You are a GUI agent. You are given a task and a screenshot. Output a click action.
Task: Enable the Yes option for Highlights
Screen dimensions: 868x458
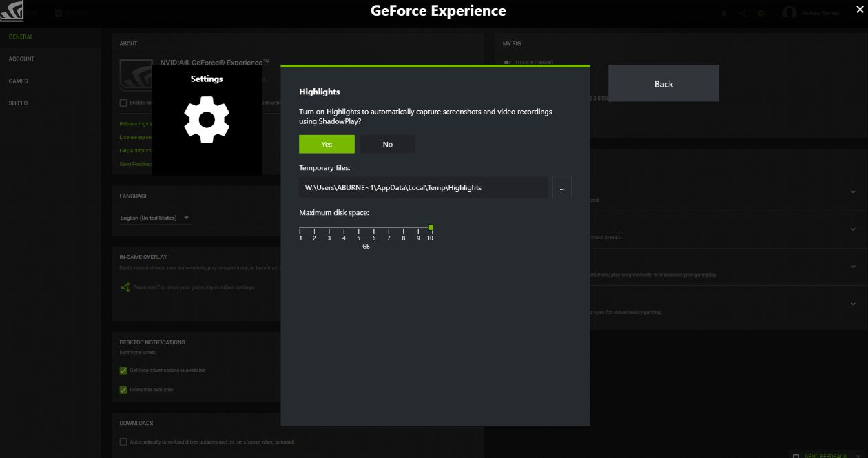[x=327, y=144]
